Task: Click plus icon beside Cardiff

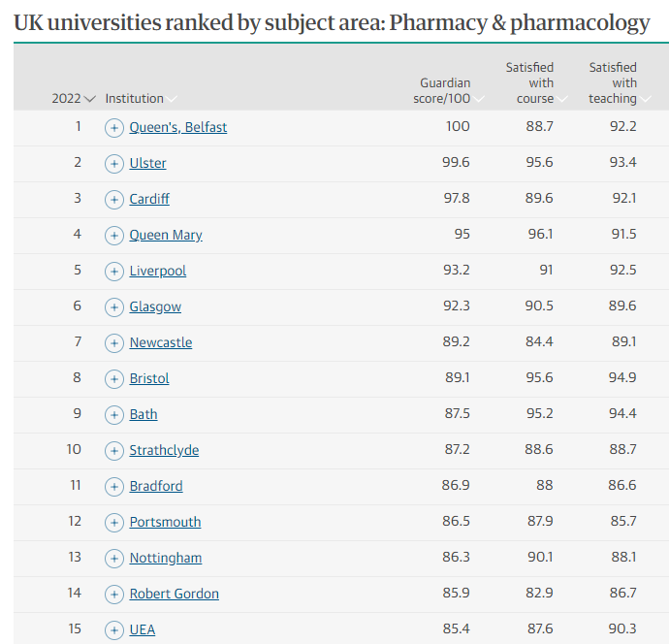Action: (114, 200)
